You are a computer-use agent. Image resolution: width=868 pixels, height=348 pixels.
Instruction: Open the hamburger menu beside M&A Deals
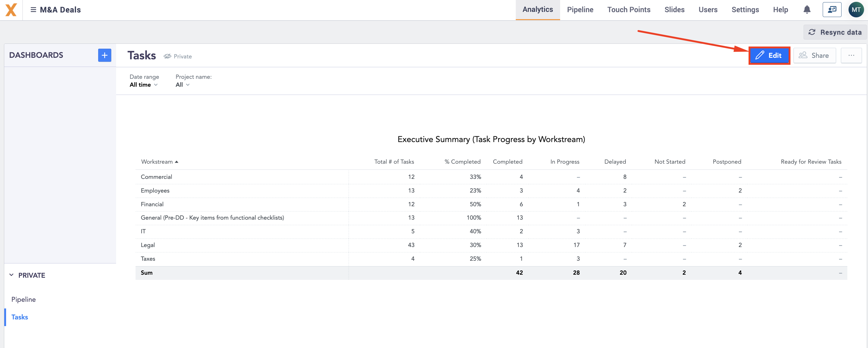click(x=33, y=10)
